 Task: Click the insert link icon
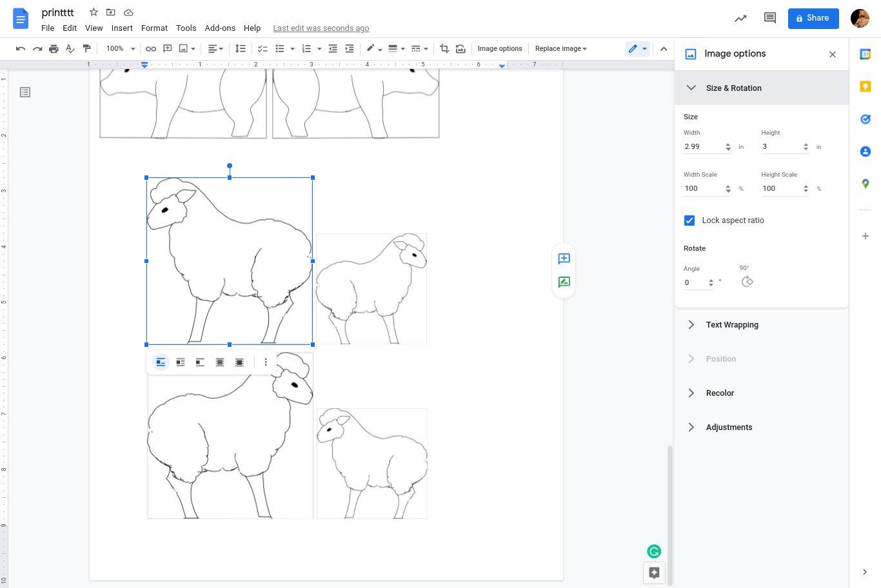(150, 48)
